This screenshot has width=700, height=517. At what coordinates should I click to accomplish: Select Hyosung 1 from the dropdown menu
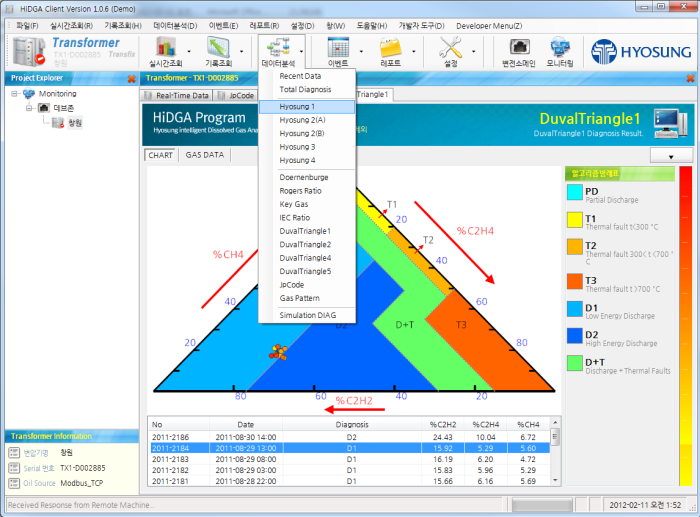point(307,107)
